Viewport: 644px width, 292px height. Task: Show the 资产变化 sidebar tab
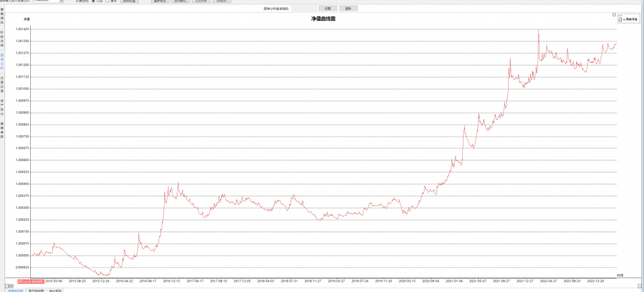tap(2, 105)
